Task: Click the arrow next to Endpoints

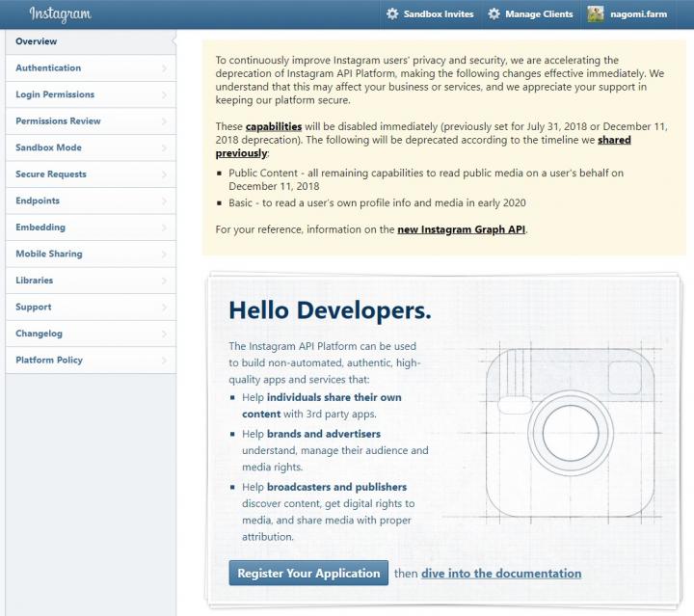Action: coord(165,201)
